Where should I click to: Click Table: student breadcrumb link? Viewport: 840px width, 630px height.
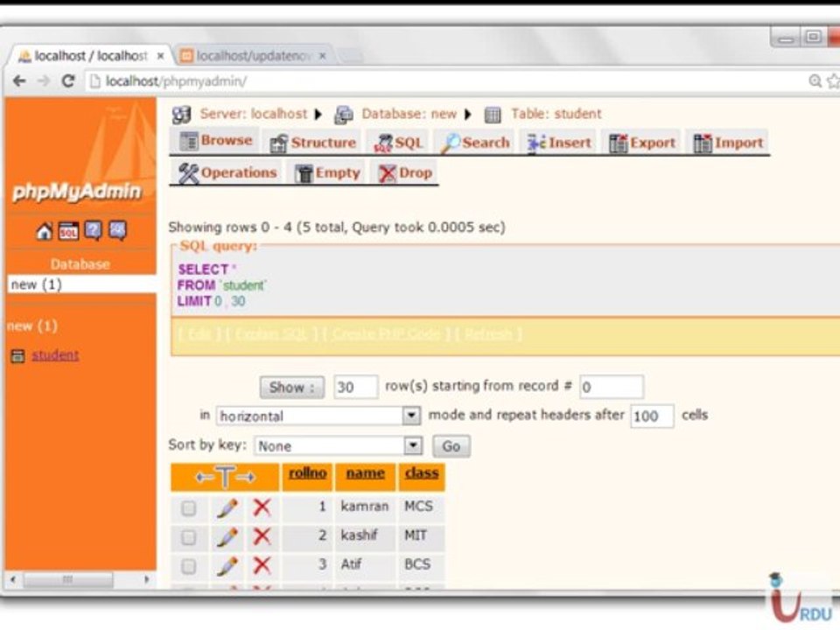click(556, 114)
